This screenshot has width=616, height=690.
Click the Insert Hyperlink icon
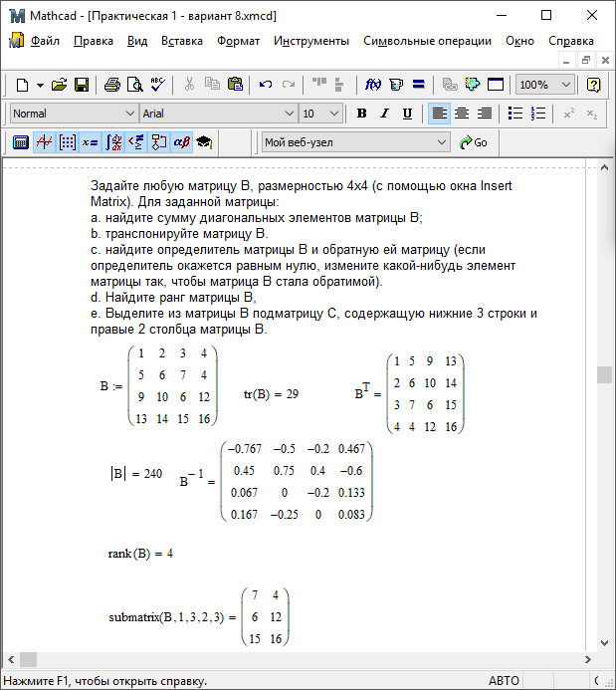pyautogui.click(x=450, y=85)
